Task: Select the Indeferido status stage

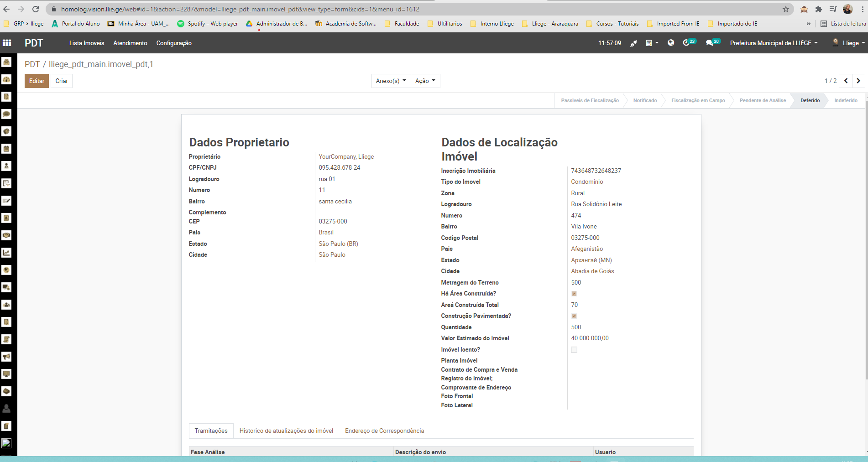Action: tap(846, 100)
